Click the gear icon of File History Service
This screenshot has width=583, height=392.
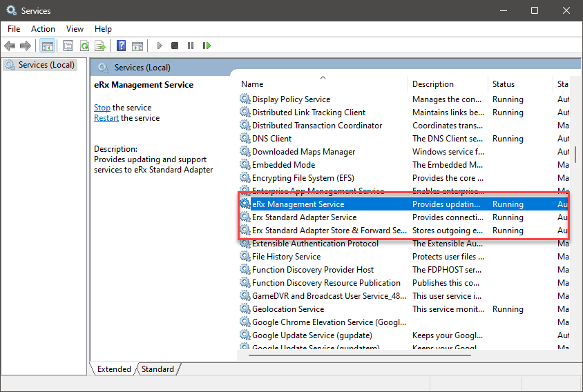(x=245, y=256)
